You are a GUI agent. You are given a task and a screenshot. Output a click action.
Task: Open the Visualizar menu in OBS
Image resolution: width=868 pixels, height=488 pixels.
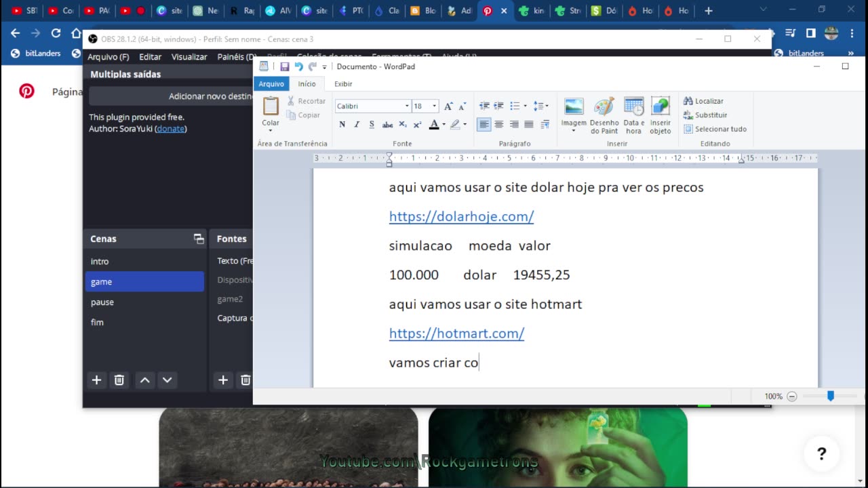189,57
